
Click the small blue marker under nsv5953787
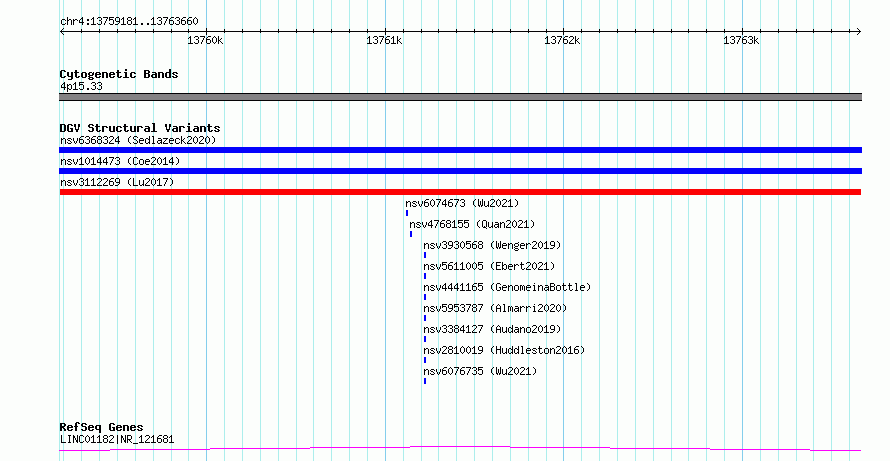425,318
